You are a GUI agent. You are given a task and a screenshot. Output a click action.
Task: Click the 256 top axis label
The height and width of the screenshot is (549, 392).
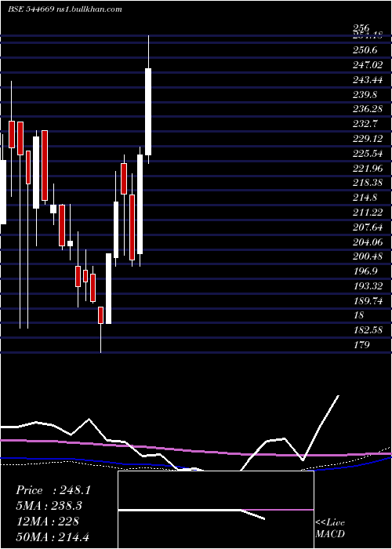point(361,28)
